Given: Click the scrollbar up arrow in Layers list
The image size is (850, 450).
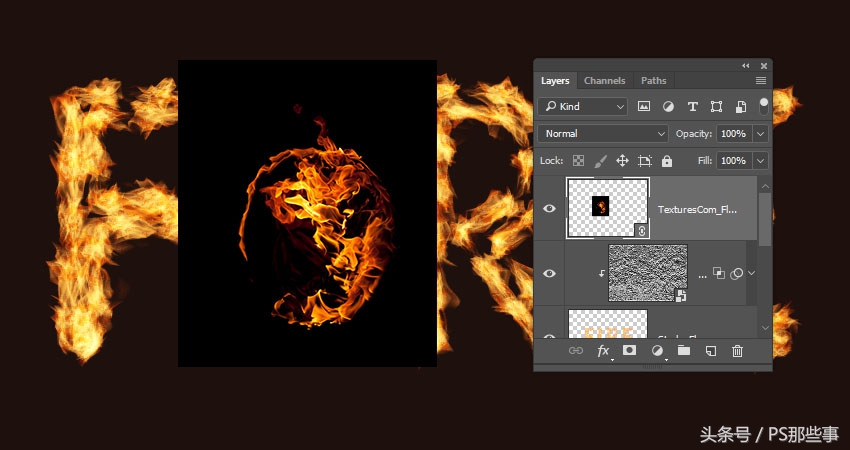Looking at the screenshot, I should click(765, 186).
